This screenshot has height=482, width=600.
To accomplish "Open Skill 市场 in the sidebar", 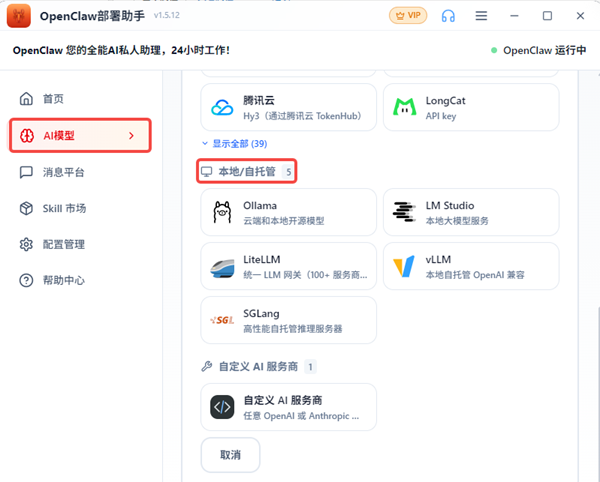I will [x=80, y=208].
